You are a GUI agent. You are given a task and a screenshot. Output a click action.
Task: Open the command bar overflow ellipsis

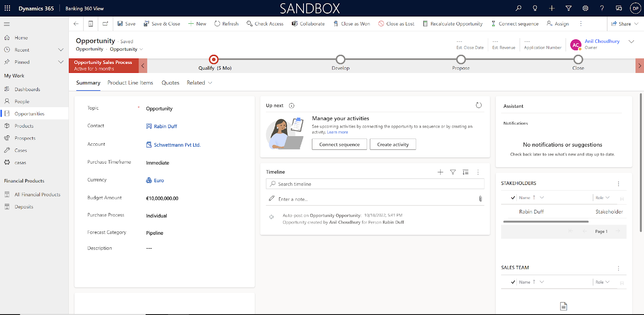[581, 24]
